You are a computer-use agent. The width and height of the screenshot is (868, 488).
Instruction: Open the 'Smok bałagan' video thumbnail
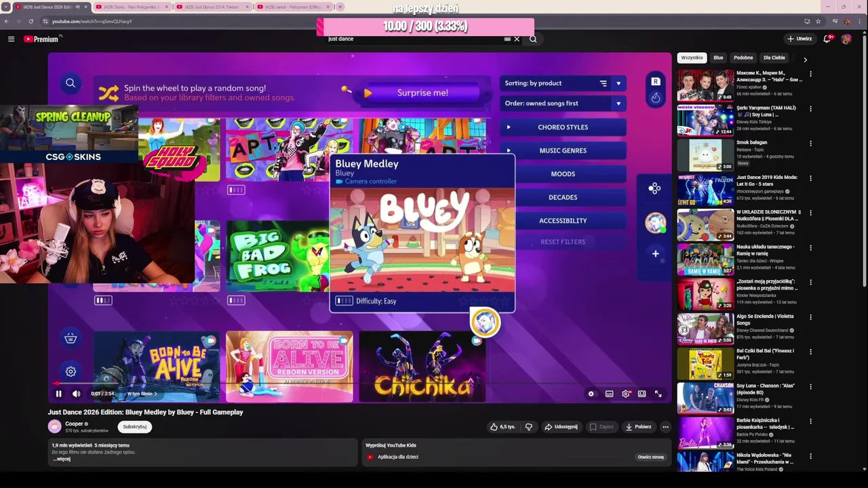pos(705,155)
